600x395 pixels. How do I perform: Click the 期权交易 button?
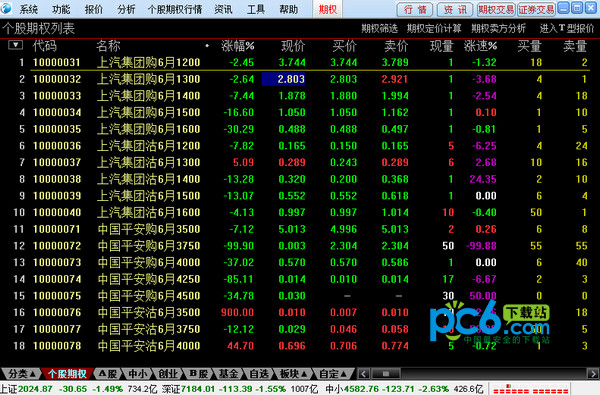[496, 10]
